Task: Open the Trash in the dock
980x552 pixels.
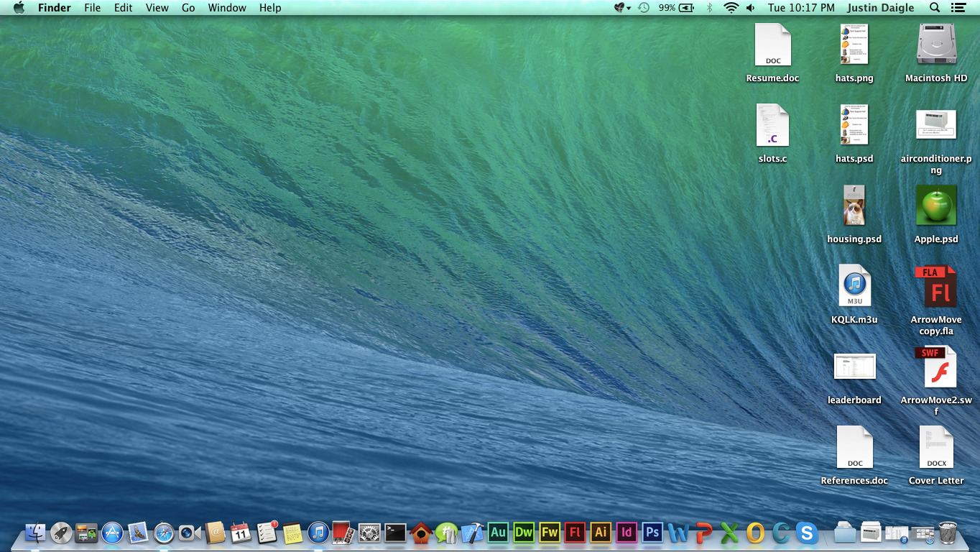Action: (x=948, y=533)
